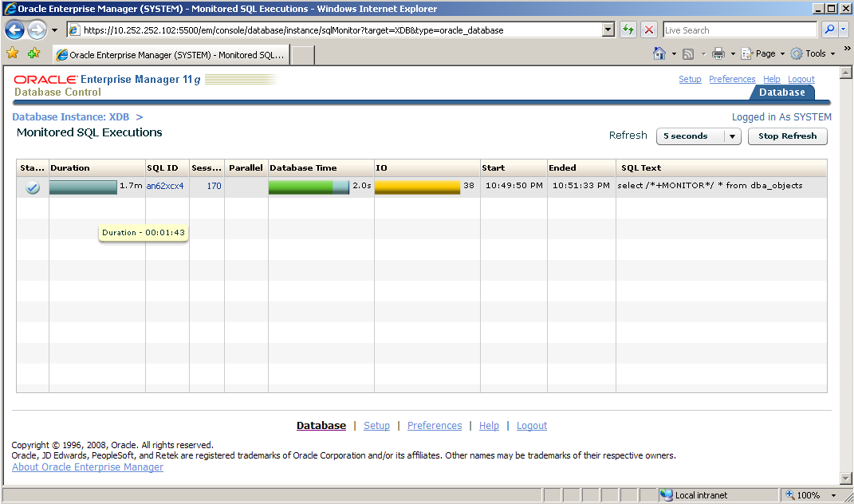Screen dimensions: 854x504
Task: Click the yellow IO bar
Action: 417,187
